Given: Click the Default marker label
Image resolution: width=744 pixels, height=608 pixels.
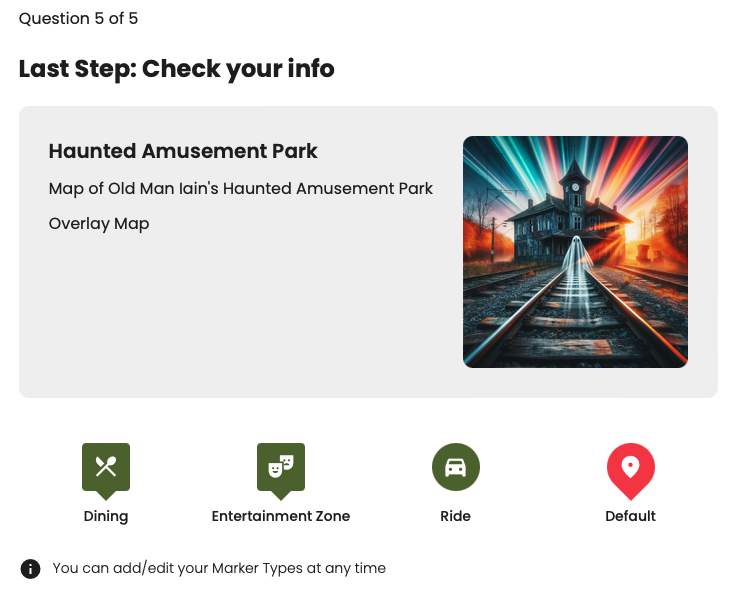Looking at the screenshot, I should click(631, 517).
